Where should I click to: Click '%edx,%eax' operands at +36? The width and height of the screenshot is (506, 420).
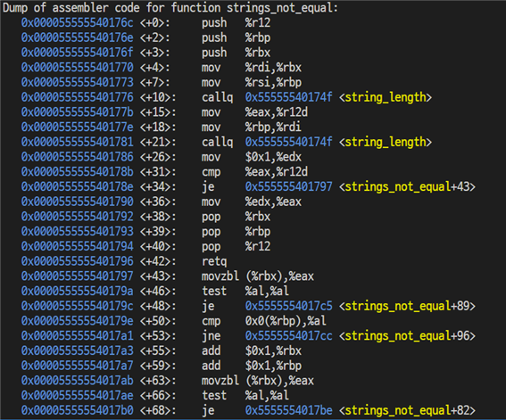273,202
